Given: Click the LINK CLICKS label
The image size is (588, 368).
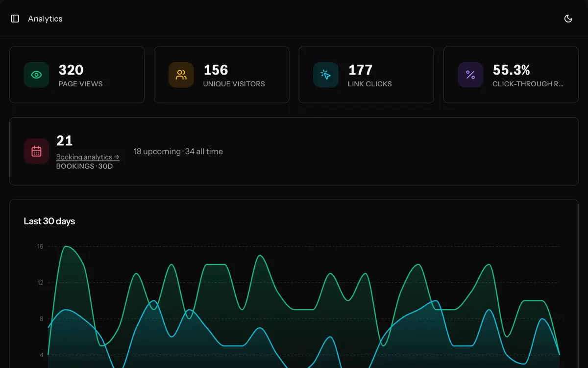Looking at the screenshot, I should click(369, 84).
